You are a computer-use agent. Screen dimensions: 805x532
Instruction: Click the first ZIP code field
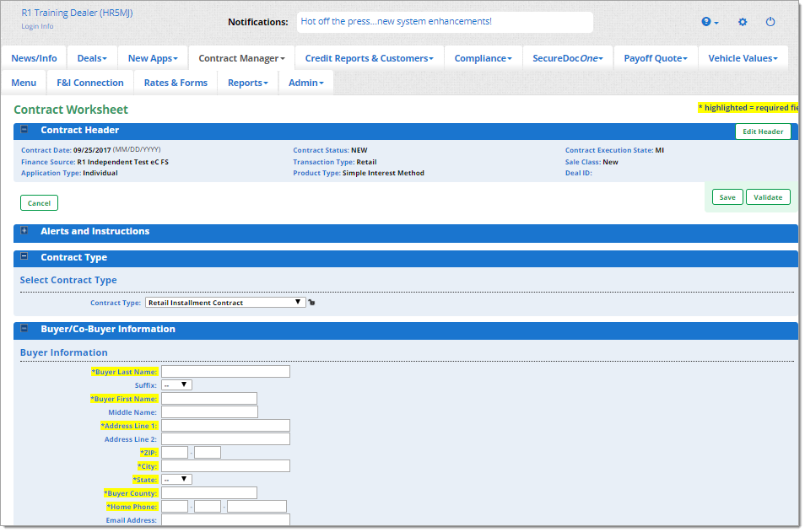(175, 453)
